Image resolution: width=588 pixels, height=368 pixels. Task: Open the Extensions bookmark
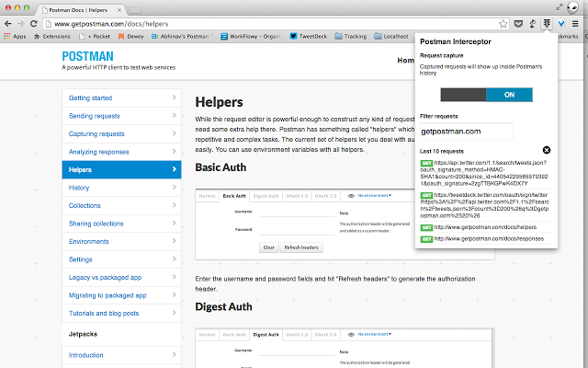[52, 37]
